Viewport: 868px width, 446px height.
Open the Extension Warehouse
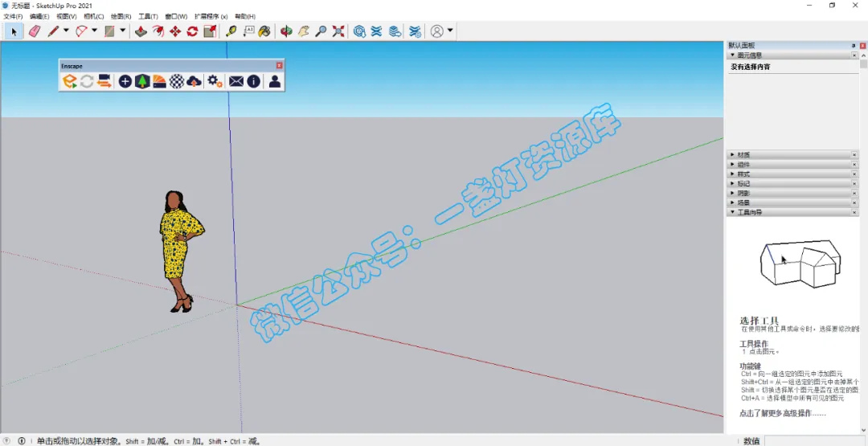tap(377, 31)
